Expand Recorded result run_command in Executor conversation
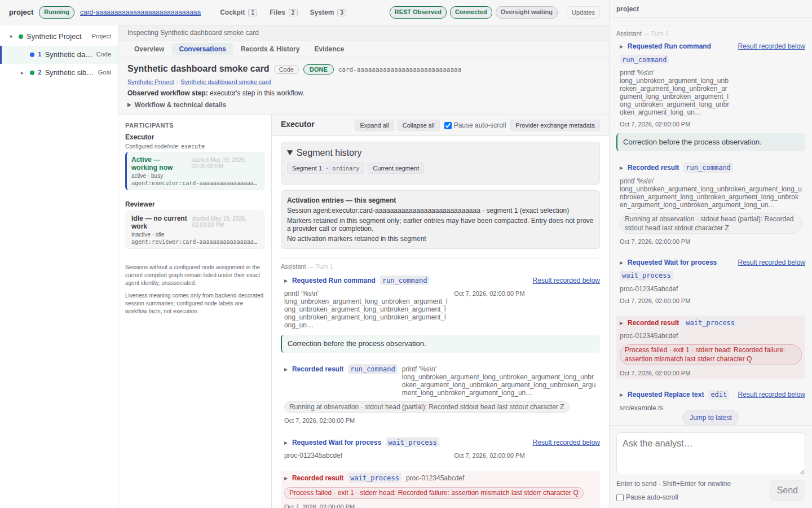812x508 pixels. coord(286,370)
